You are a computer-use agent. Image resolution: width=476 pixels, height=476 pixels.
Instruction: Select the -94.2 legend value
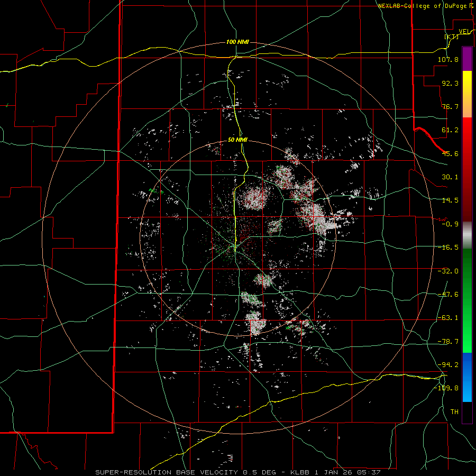coord(448,364)
